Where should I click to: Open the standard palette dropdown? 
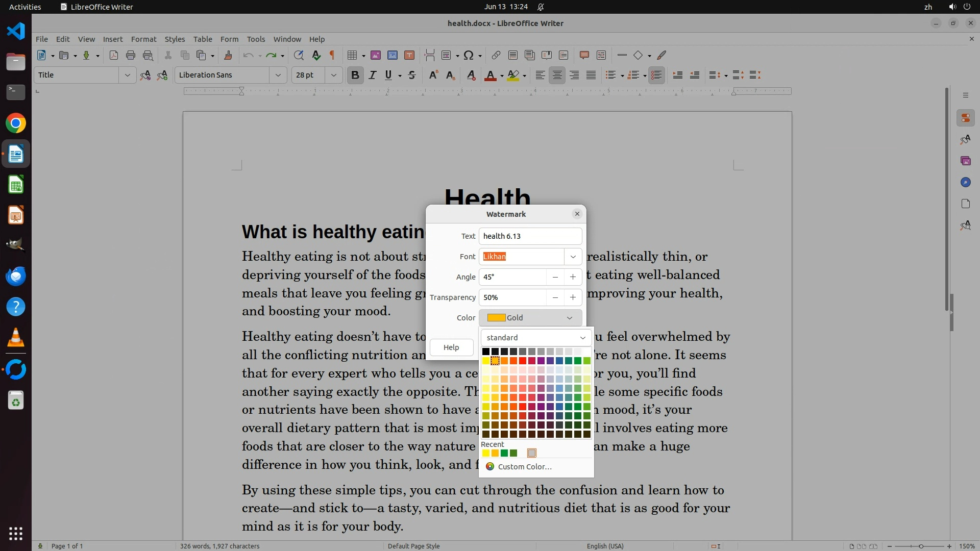(536, 338)
